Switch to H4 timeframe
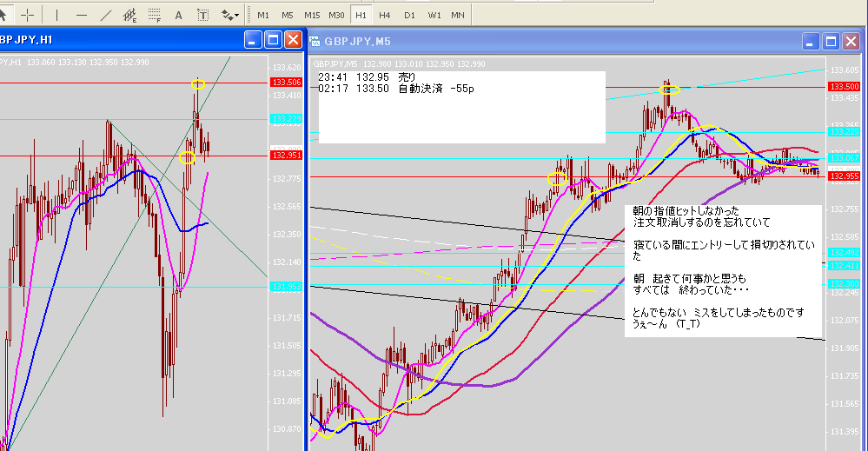This screenshot has height=451, width=868. click(x=385, y=15)
